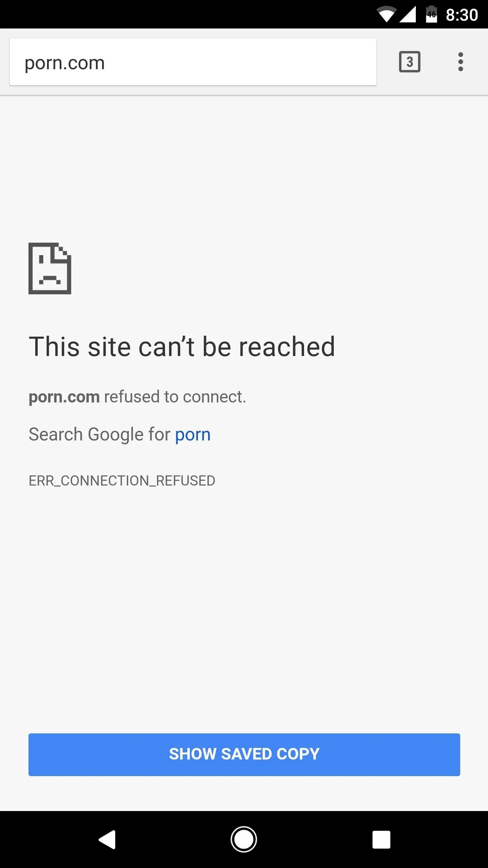The height and width of the screenshot is (868, 488).
Task: Tap bold porn.com in the error message
Action: pyautogui.click(x=64, y=397)
